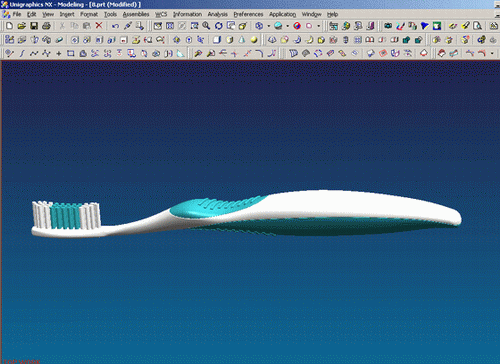500x364 pixels.
Task: Expand the view orientation dropdown arrow
Action: (269, 26)
